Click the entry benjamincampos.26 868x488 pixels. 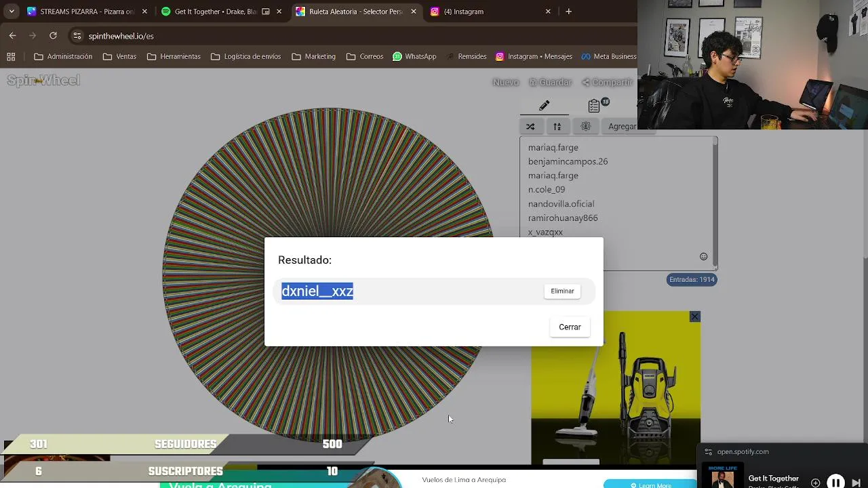[568, 161]
